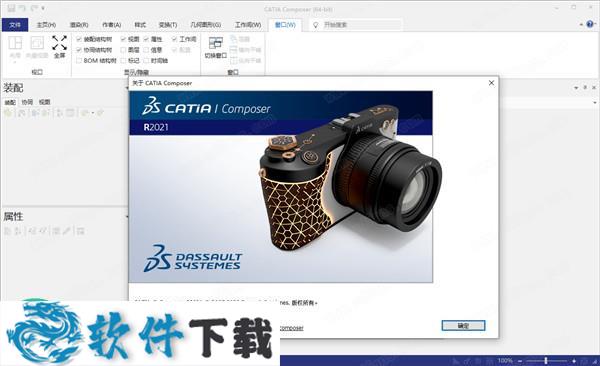The height and width of the screenshot is (366, 600).
Task: Toggle the 视图 checkbox in ribbon
Action: point(123,39)
